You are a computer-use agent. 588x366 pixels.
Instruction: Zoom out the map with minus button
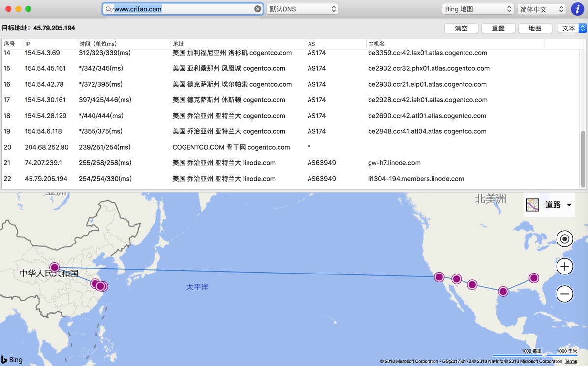(x=565, y=294)
